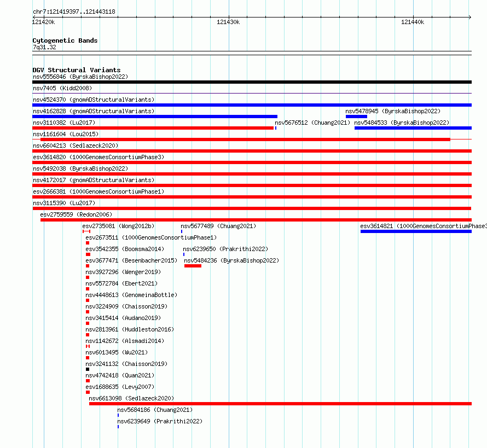The width and height of the screenshot is (487, 448).
Task: Open nsv5572784 (Ebert2021) label
Action: coord(121,283)
